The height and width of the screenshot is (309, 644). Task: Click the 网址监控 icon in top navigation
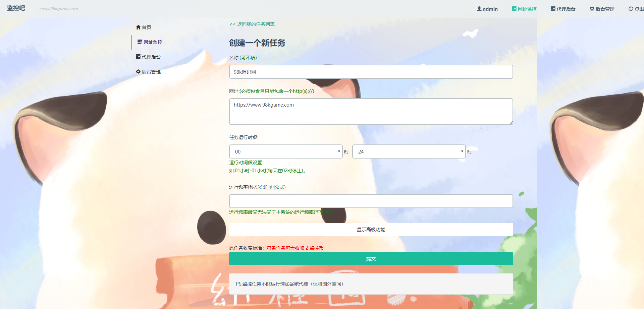coord(514,9)
